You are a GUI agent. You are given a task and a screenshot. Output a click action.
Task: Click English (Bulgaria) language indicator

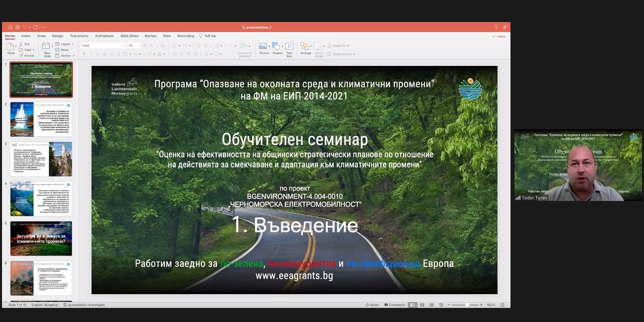(45, 305)
